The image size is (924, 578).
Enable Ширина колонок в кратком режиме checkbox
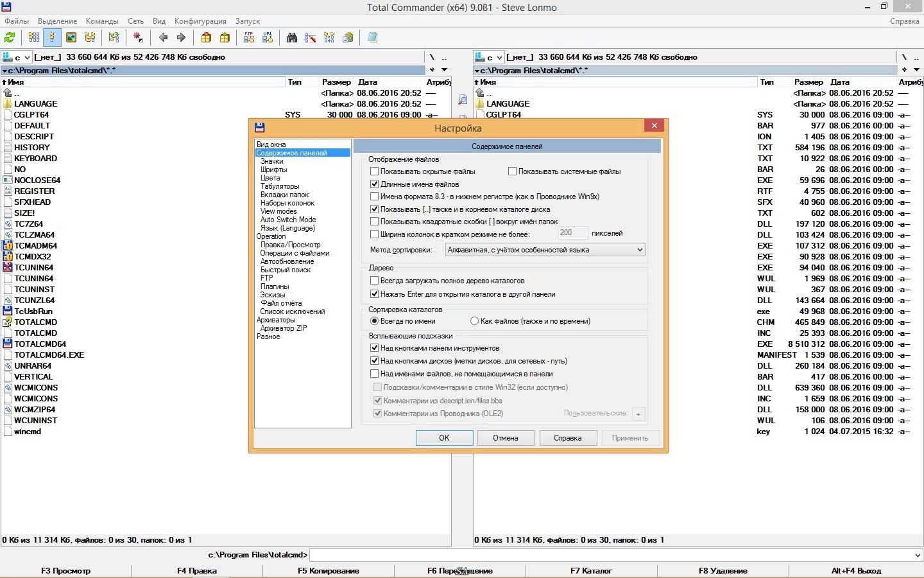pyautogui.click(x=375, y=234)
